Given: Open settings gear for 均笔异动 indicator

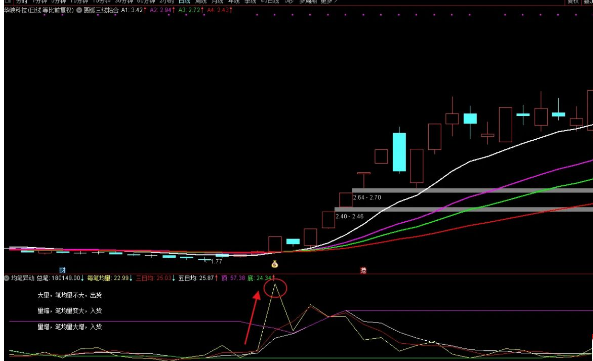Looking at the screenshot, I should pos(6,278).
